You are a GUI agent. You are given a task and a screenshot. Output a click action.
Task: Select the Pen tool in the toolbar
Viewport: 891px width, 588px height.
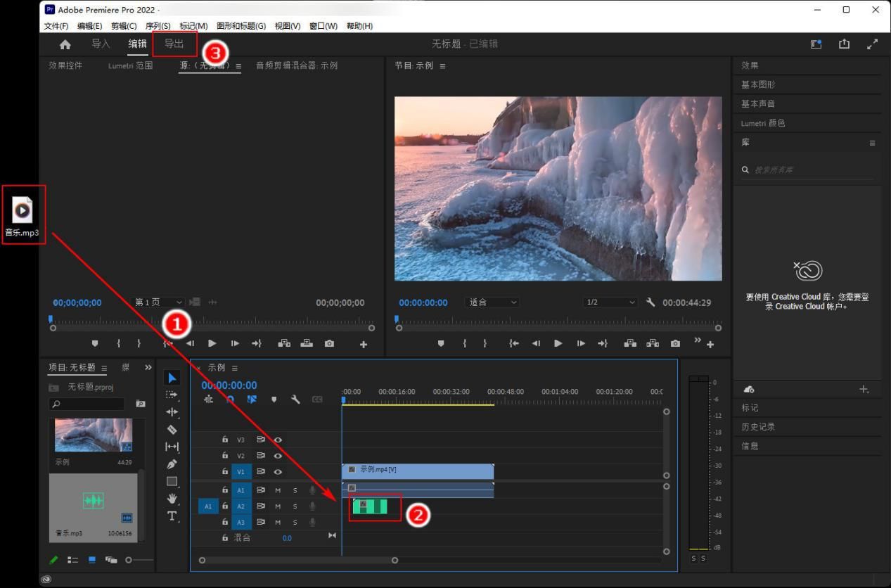pos(172,464)
